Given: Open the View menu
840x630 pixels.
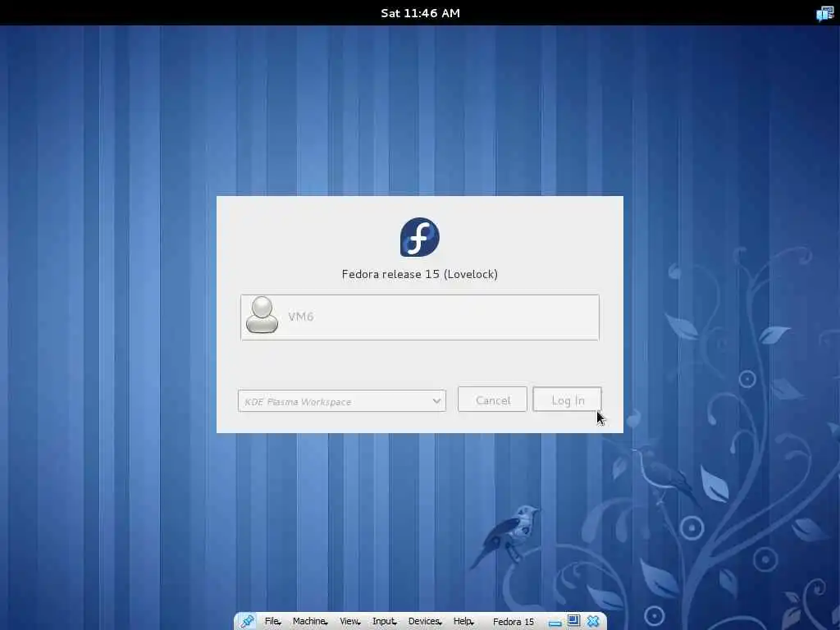Looking at the screenshot, I should click(349, 622).
